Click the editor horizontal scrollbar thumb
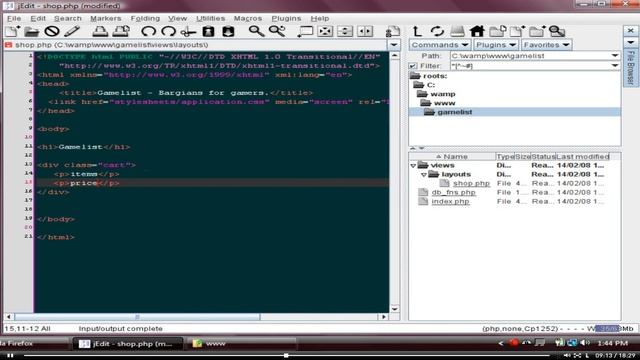 click(x=137, y=316)
